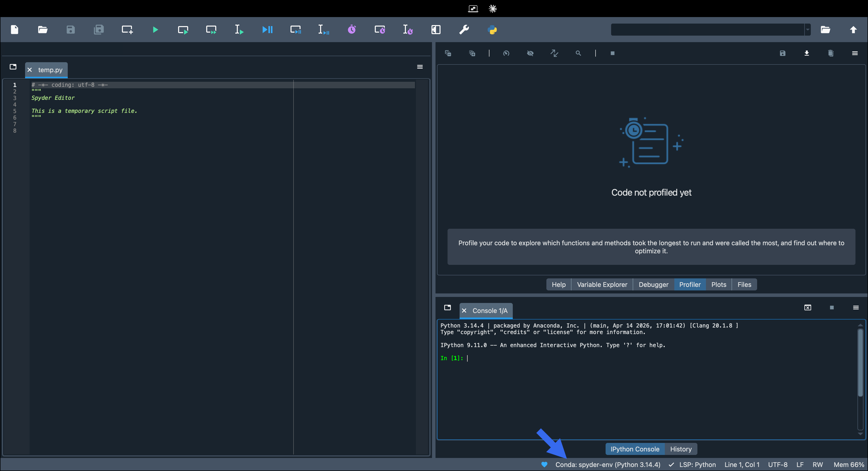Toggle callers or callees view in Profiler
This screenshot has width=868, height=471.
[x=554, y=53]
